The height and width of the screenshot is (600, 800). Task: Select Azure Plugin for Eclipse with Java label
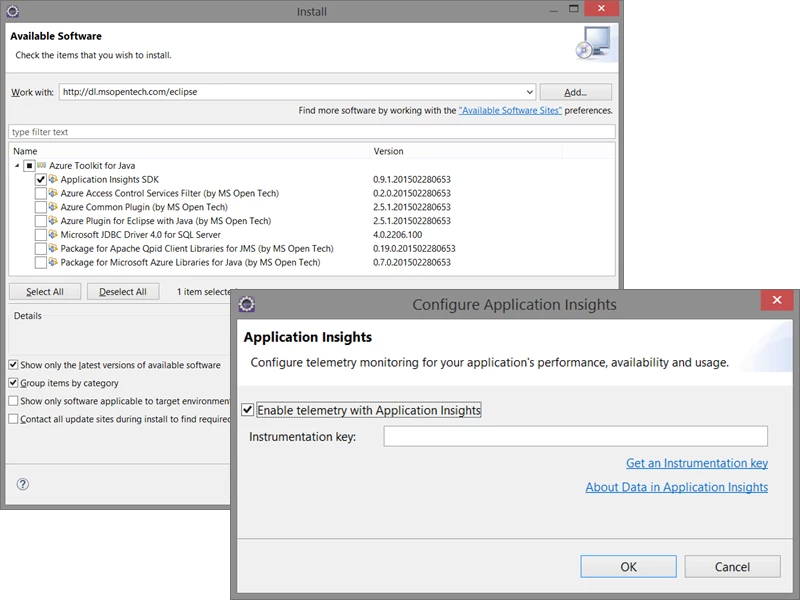tap(166, 221)
